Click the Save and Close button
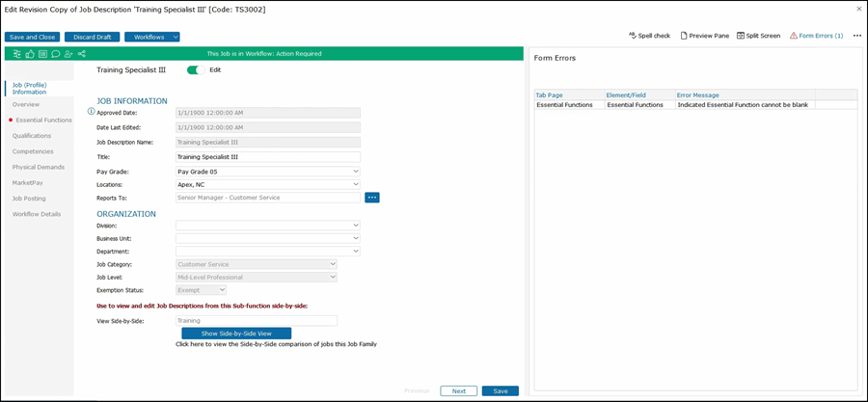 point(31,37)
